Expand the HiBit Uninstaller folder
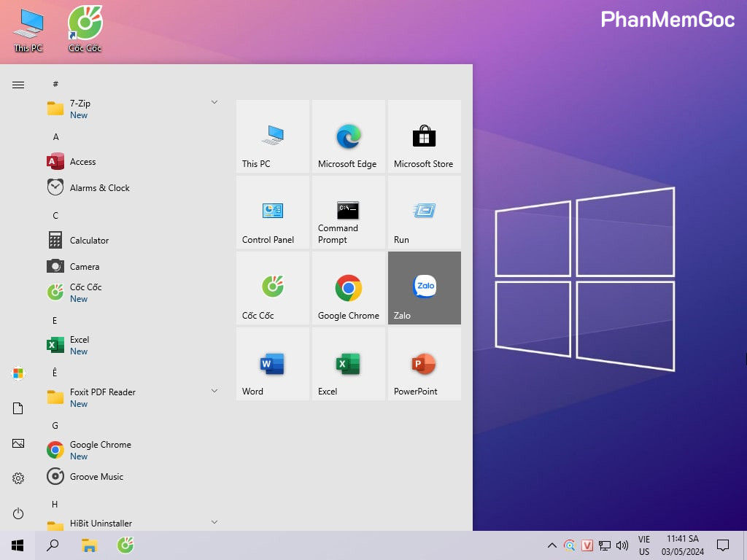 (x=214, y=522)
